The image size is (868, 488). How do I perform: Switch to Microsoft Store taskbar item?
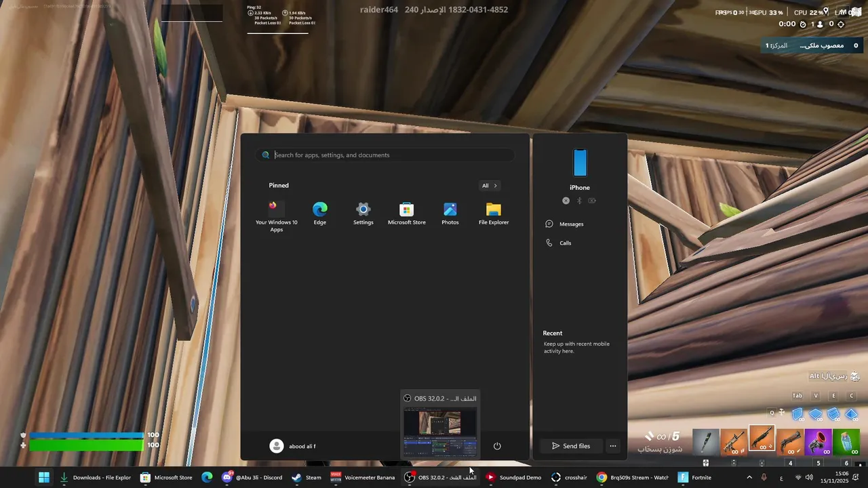click(x=166, y=477)
